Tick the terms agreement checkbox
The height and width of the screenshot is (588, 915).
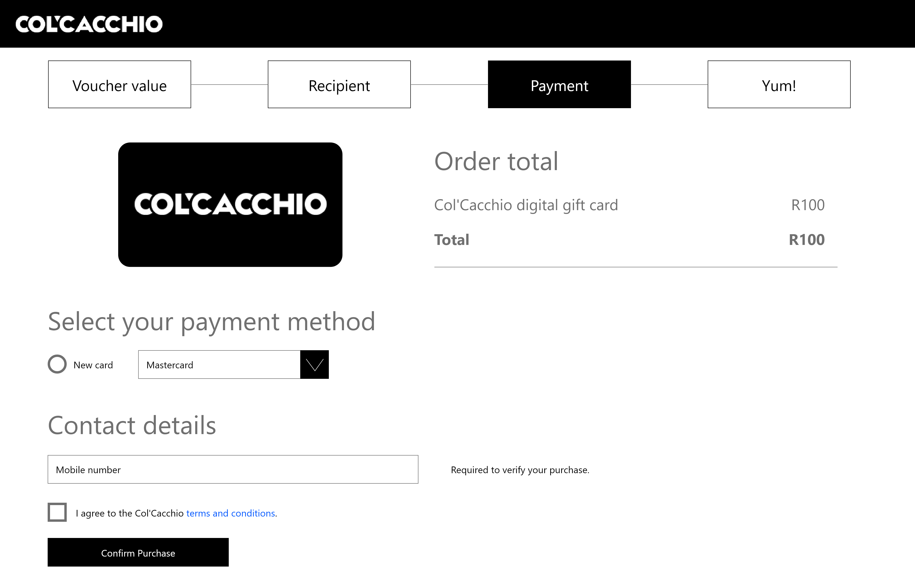coord(57,512)
